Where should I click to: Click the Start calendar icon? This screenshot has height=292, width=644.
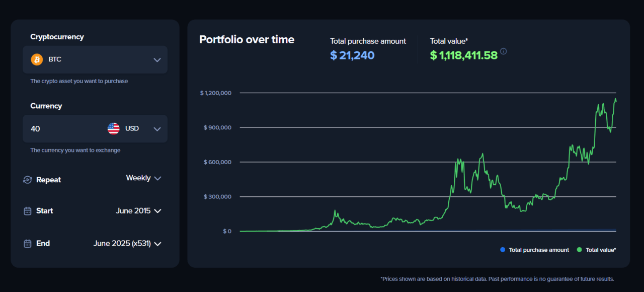[x=28, y=211]
